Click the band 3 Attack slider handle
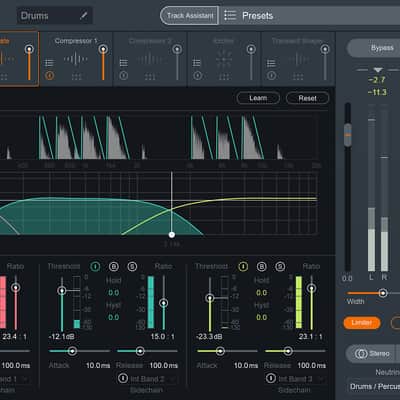 pyautogui.click(x=220, y=351)
